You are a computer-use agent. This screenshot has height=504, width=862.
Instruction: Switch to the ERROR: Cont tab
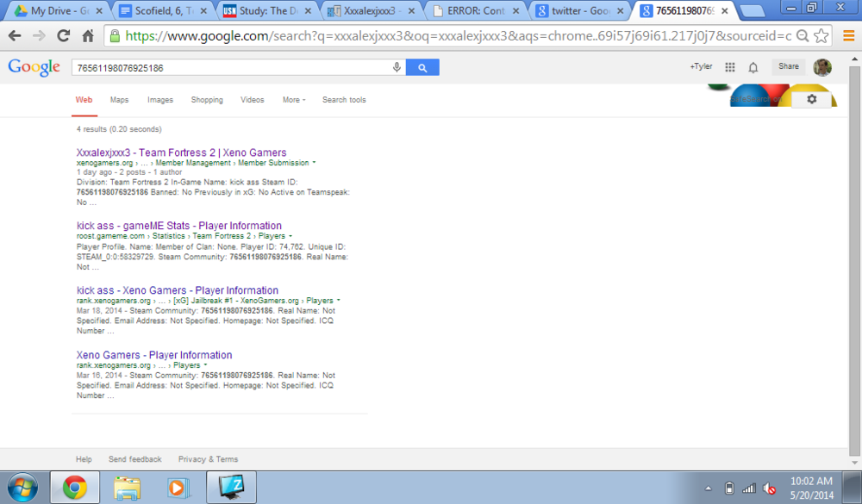(x=475, y=11)
